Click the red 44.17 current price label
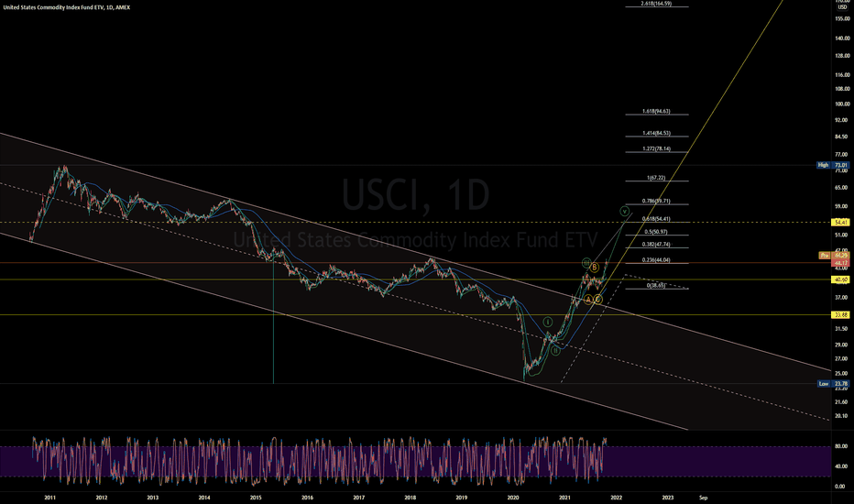Viewport: 854px width, 504px height. click(x=840, y=263)
